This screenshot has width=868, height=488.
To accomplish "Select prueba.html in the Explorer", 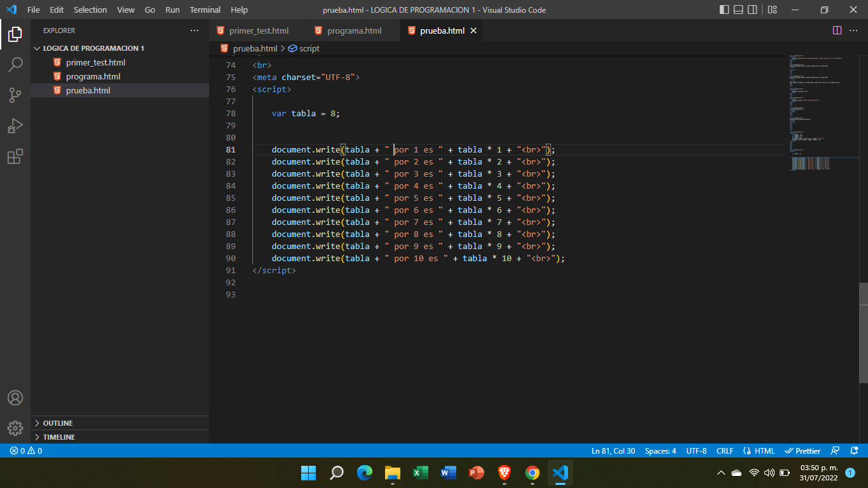I will [119, 90].
